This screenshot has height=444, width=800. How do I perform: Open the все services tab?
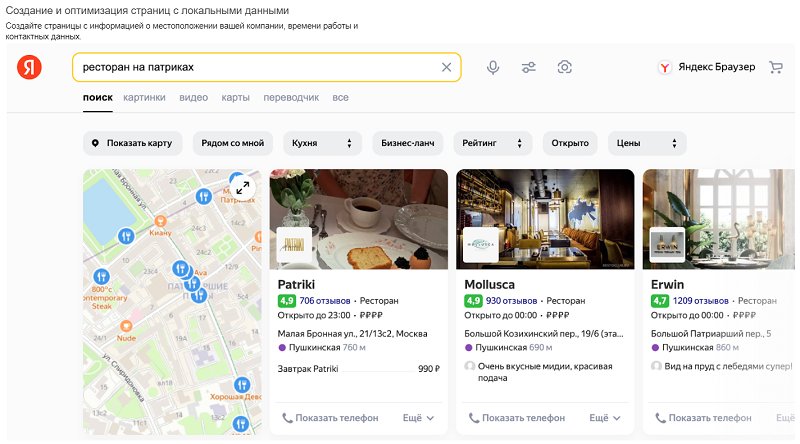point(340,97)
